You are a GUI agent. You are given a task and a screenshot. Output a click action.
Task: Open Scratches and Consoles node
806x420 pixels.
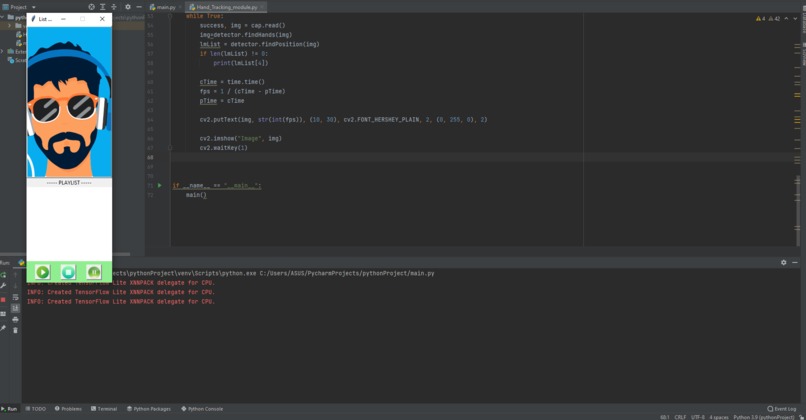[x=17, y=60]
